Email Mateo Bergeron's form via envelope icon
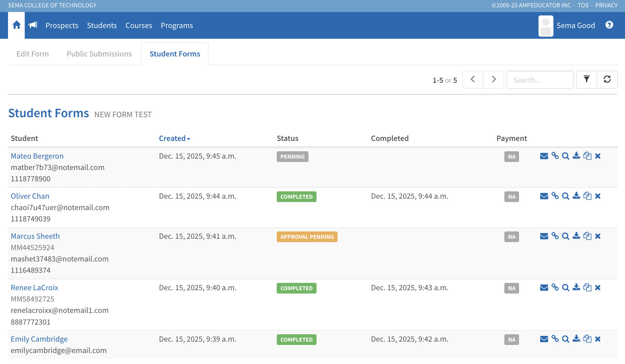The image size is (625, 364). pyautogui.click(x=544, y=156)
